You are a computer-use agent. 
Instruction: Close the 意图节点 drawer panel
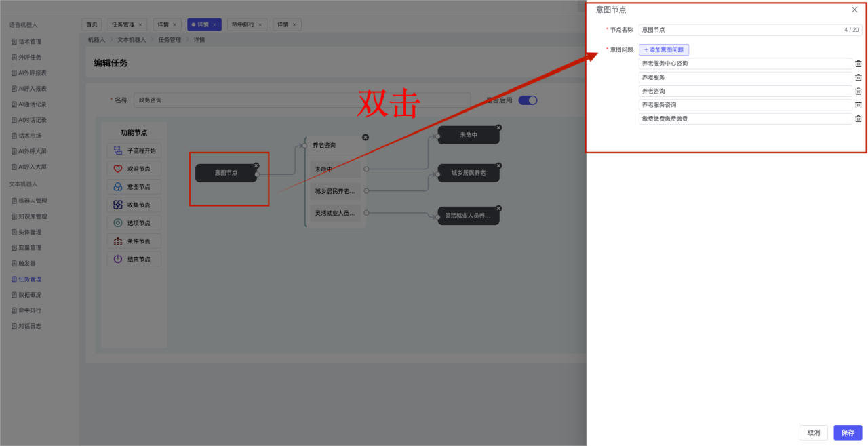[854, 9]
